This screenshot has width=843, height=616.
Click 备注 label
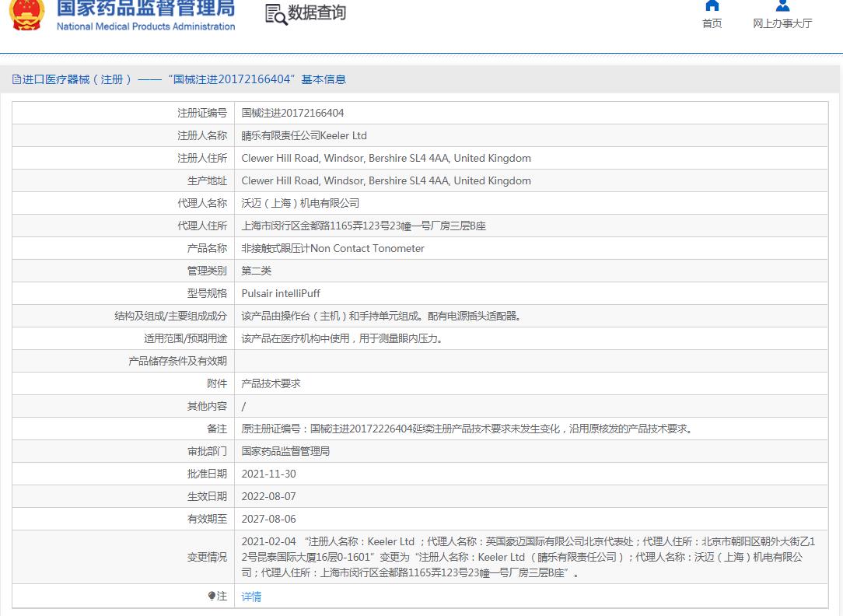[217, 429]
